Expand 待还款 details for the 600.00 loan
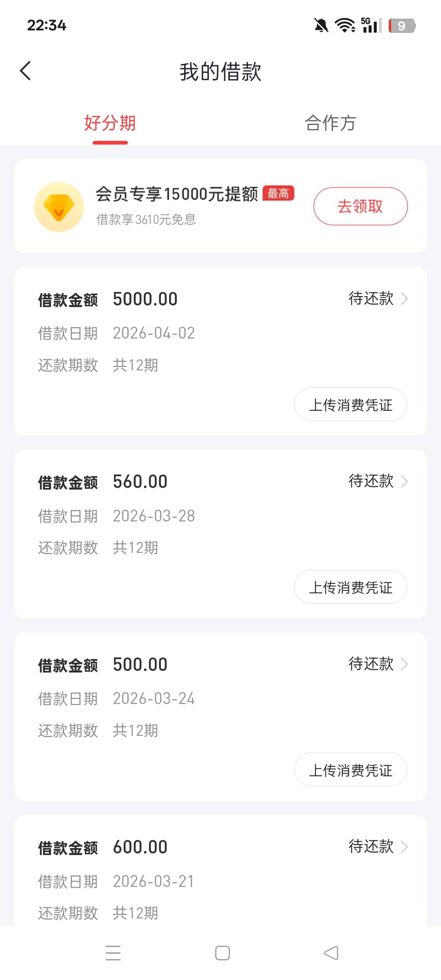Screen dimensions: 441x980 point(378,847)
